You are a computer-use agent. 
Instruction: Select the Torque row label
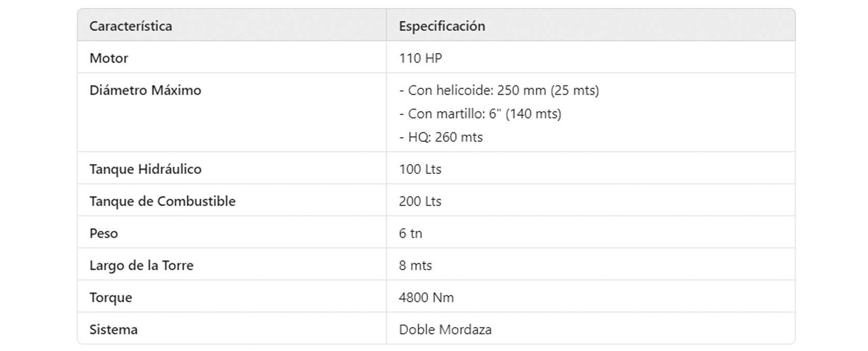click(x=111, y=298)
